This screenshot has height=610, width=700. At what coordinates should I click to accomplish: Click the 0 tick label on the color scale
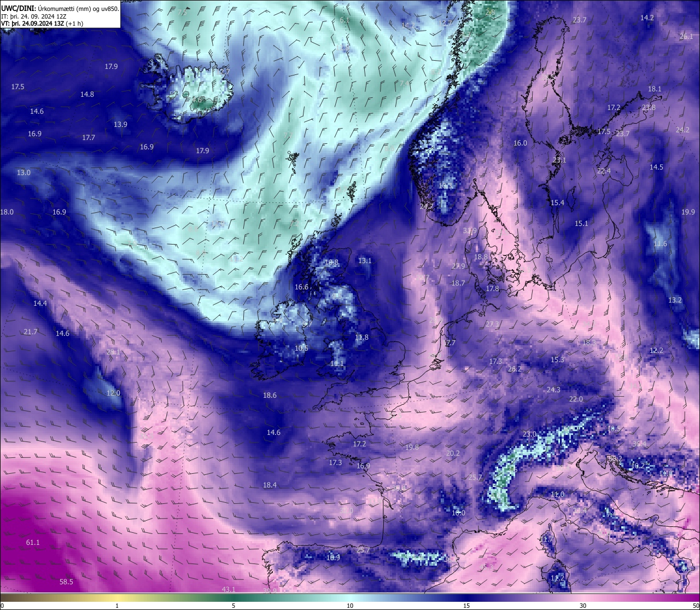click(x=2, y=606)
